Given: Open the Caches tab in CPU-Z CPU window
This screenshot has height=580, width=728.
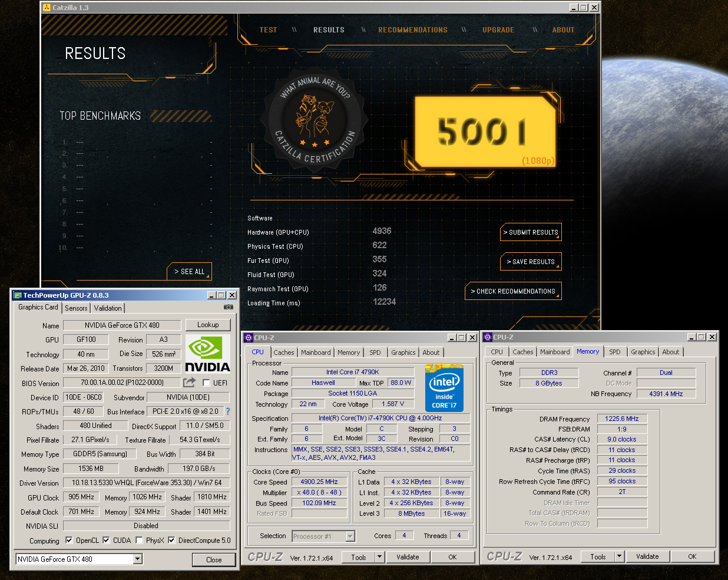Looking at the screenshot, I should tap(284, 352).
